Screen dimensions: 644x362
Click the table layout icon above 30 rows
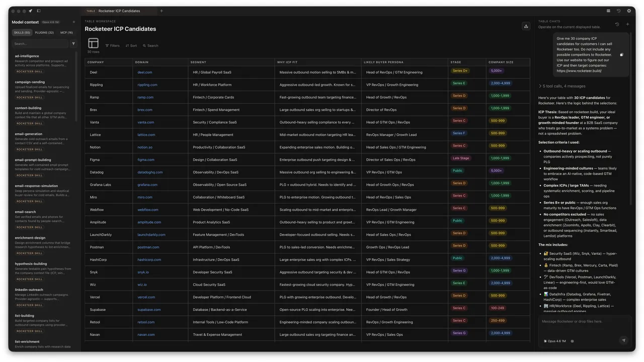click(93, 43)
